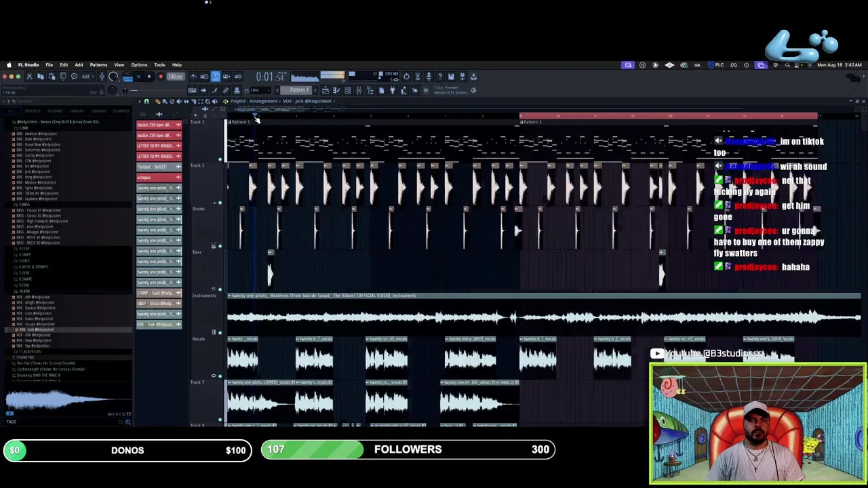Click the date and time in menu bar
Viewport: 868px width, 488px height.
point(840,65)
